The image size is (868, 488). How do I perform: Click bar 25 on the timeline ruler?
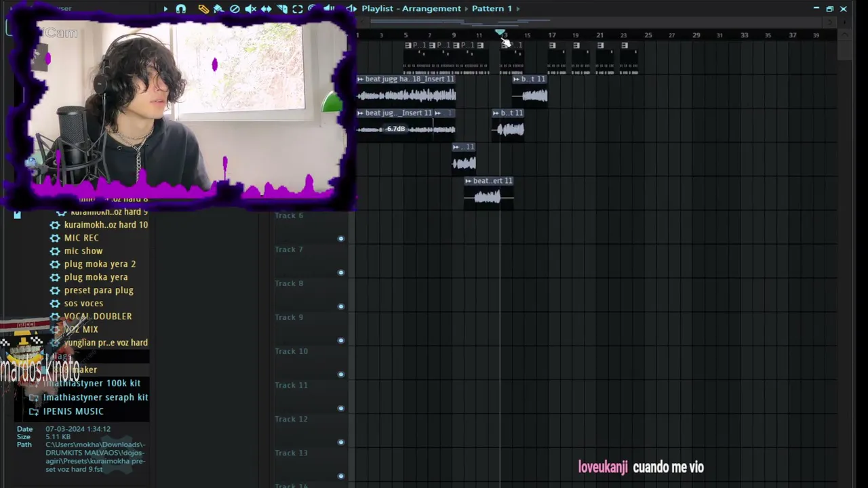[648, 35]
